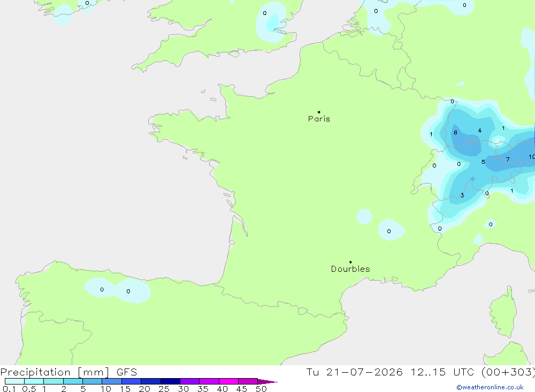The width and height of the screenshot is (535, 392).
Task: Pick the 5–10 mm legend color swatch
Action: click(x=93, y=381)
